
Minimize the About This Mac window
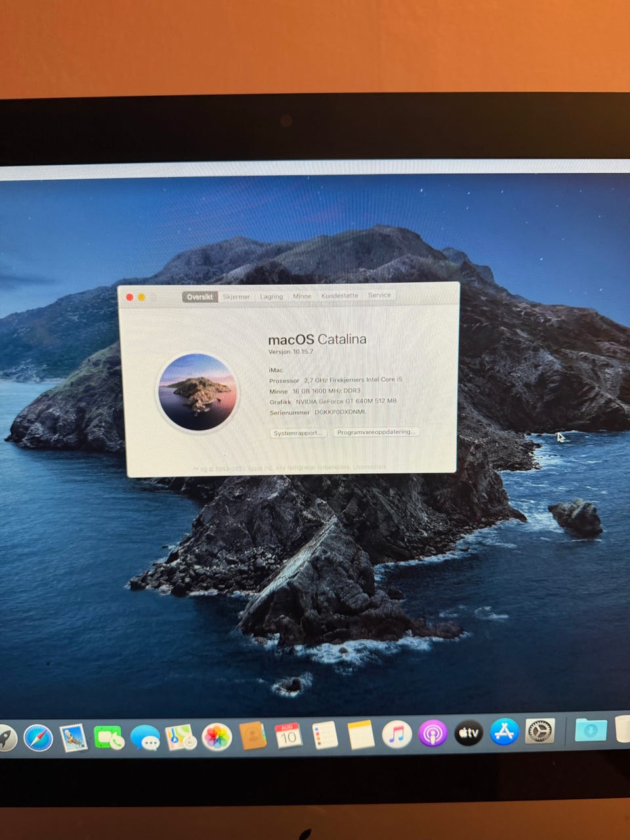[141, 297]
